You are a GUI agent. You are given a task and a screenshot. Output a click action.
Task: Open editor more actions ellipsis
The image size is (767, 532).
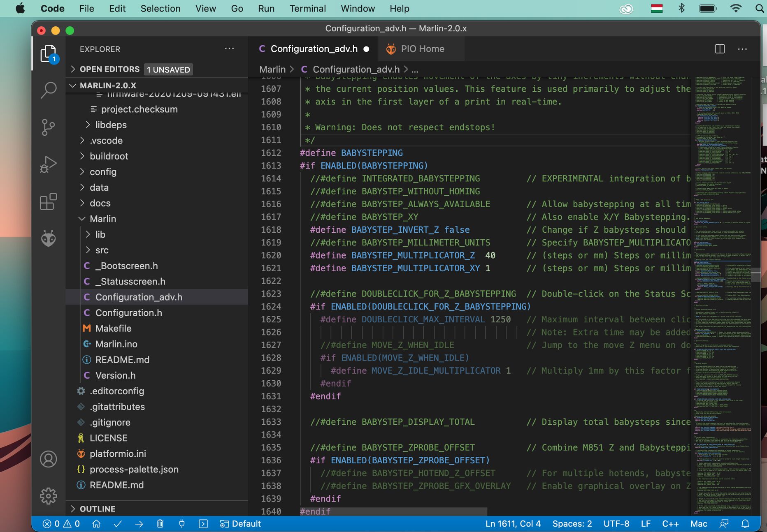pyautogui.click(x=742, y=49)
